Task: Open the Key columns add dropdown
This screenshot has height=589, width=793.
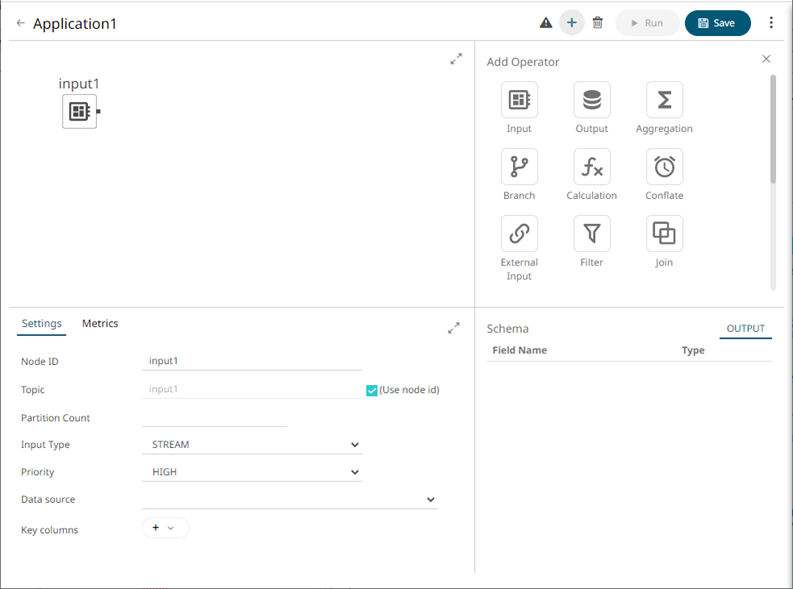Action: (x=165, y=528)
